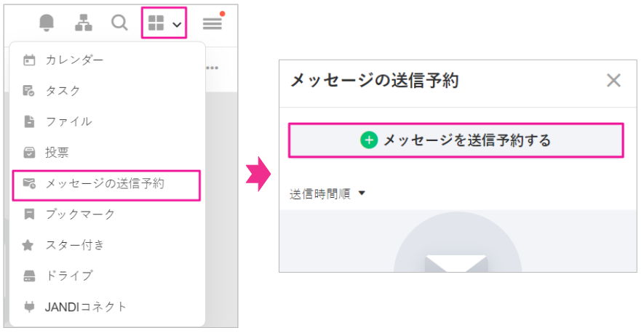Viewport: 644px width, 333px height.
Task: Close the メッセージの送信予約 panel
Action: (x=613, y=81)
